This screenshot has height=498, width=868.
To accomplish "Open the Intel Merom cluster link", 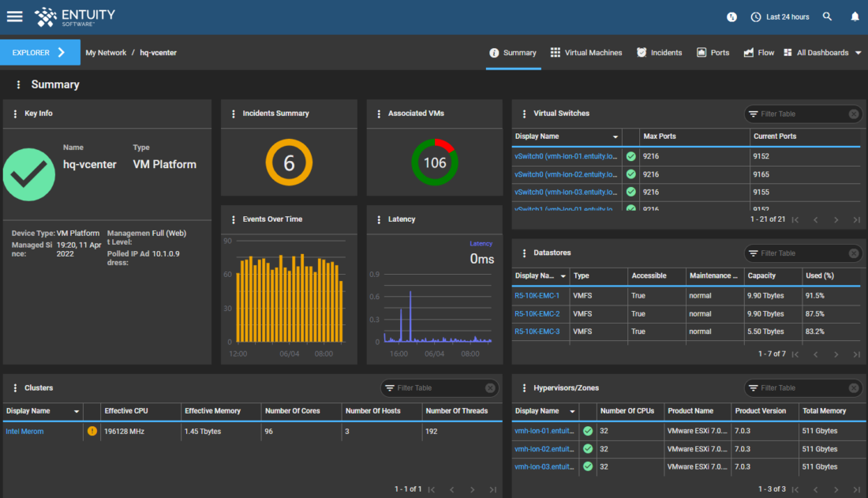I will (24, 432).
